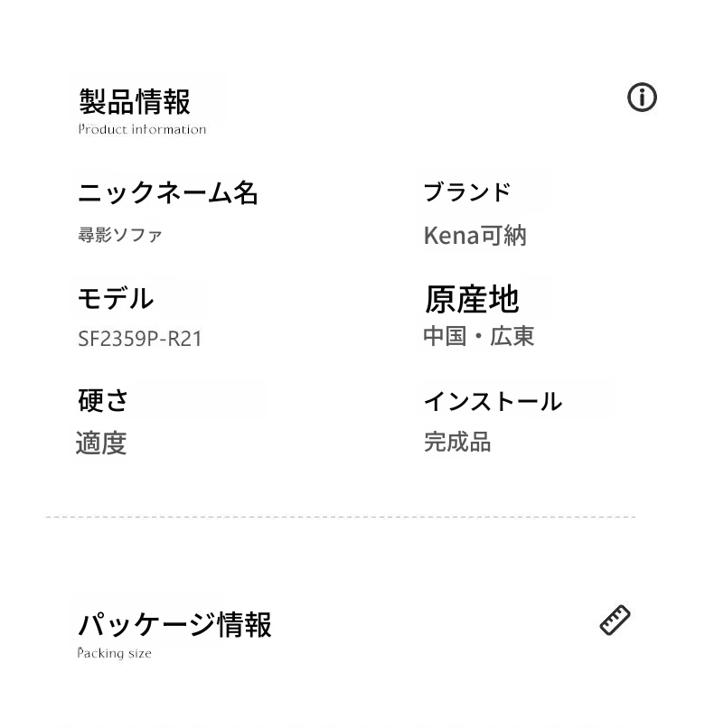This screenshot has height=728, width=714.
Task: Click the ruler icon beside パッケージ情報
Action: coord(615,620)
